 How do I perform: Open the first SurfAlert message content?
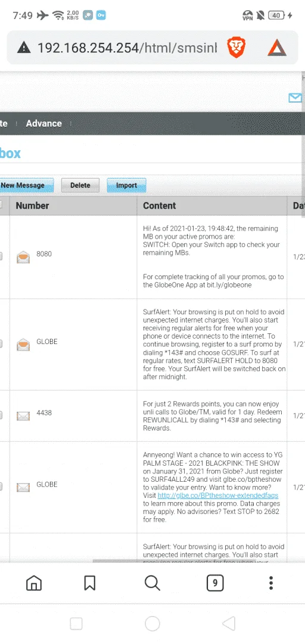(214, 344)
